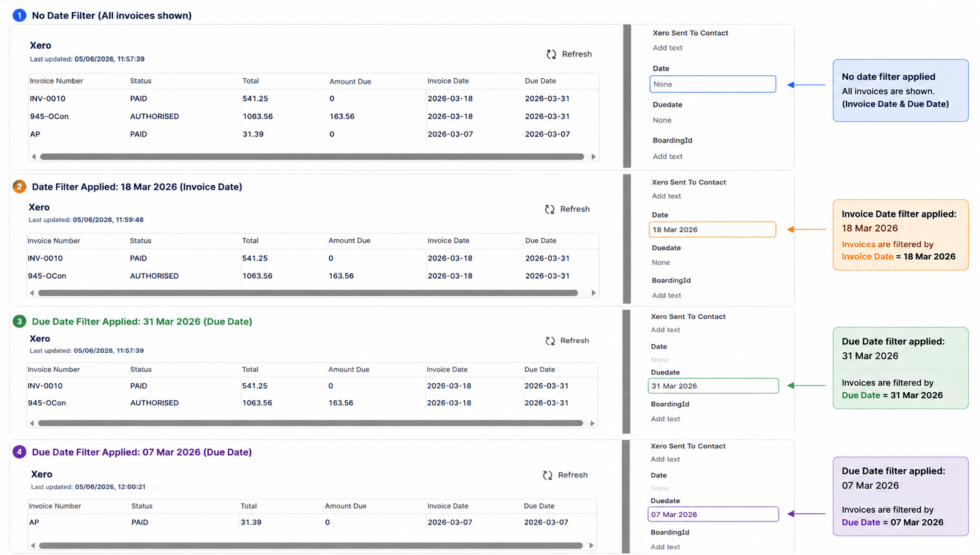Click Invoice Date header in No Date Filter table

448,81
